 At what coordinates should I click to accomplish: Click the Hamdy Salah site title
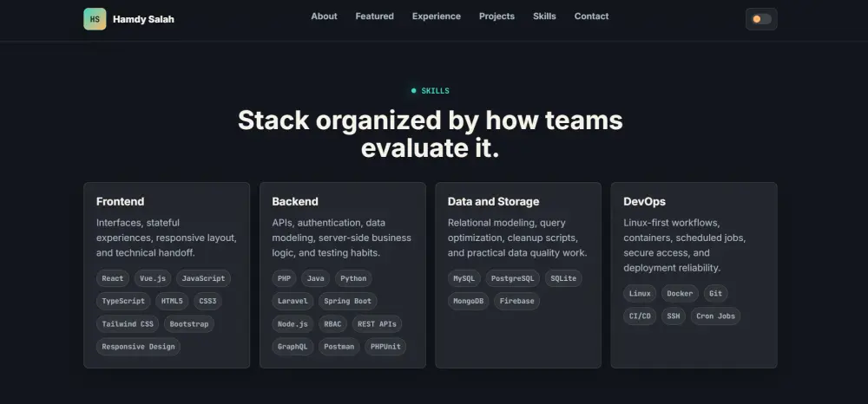[x=143, y=19]
